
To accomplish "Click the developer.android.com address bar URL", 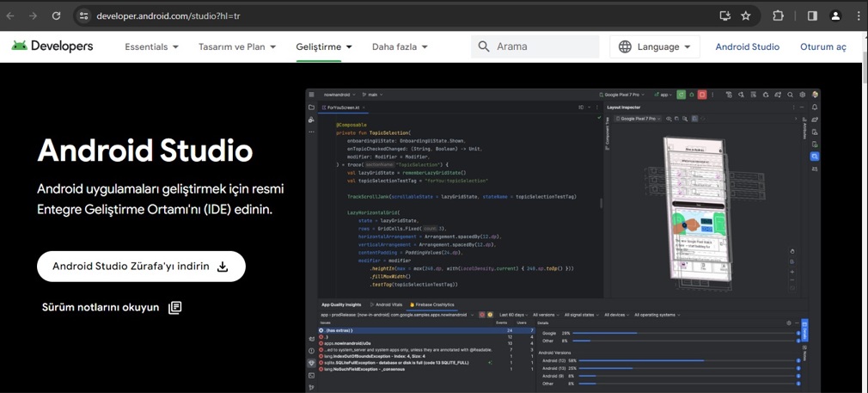I will point(168,16).
